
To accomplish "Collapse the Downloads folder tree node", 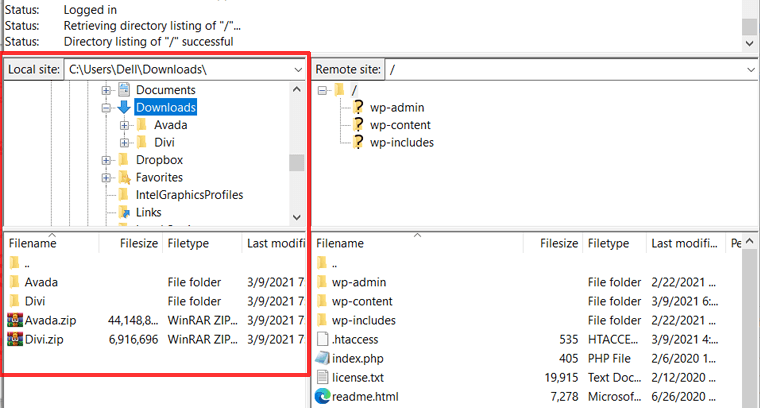I will coord(107,108).
